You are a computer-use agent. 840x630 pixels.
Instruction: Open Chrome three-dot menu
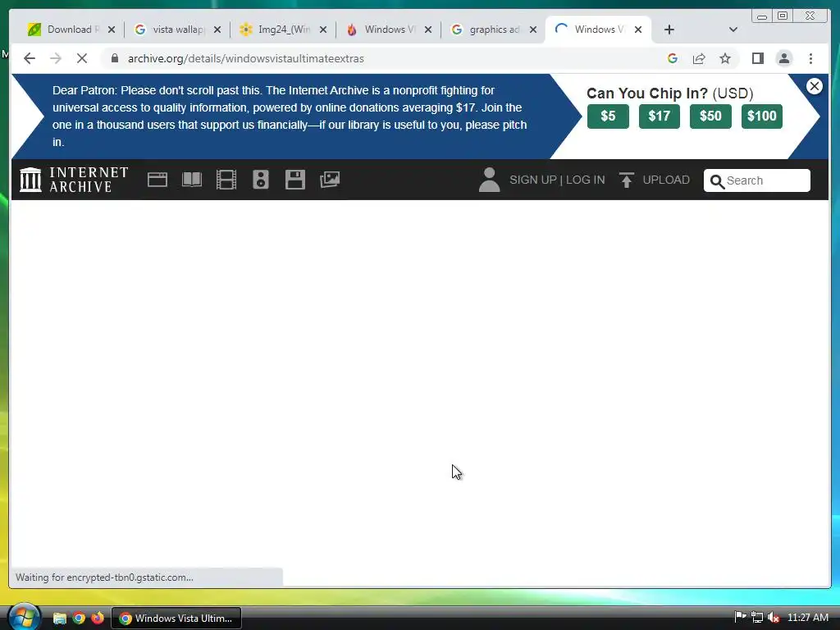810,58
